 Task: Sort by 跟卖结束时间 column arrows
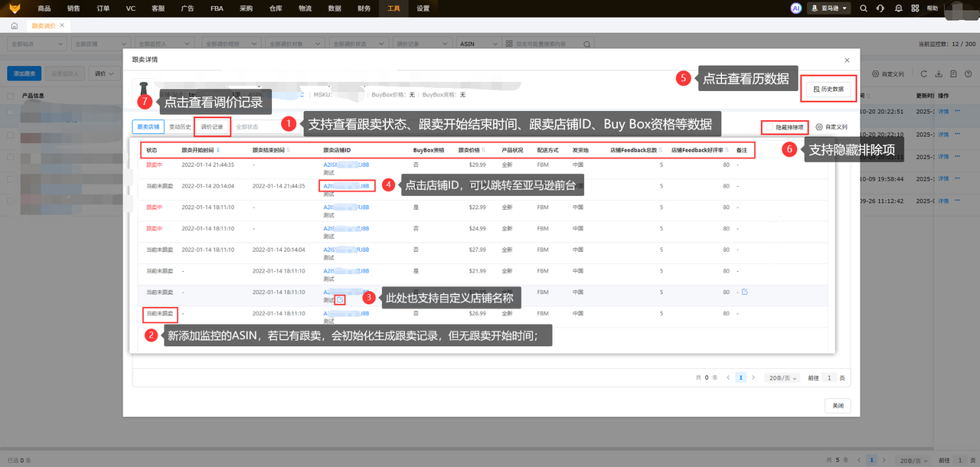coord(289,150)
